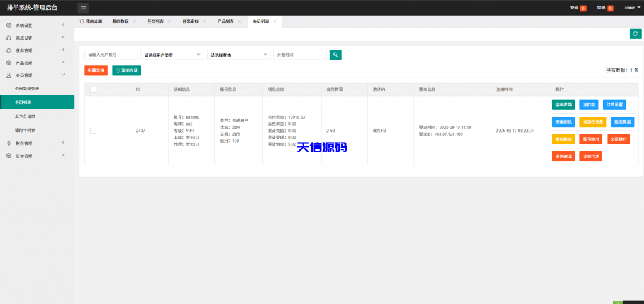This screenshot has width=644, height=304.
Task: Click the green search magnifier button
Action: (336, 55)
